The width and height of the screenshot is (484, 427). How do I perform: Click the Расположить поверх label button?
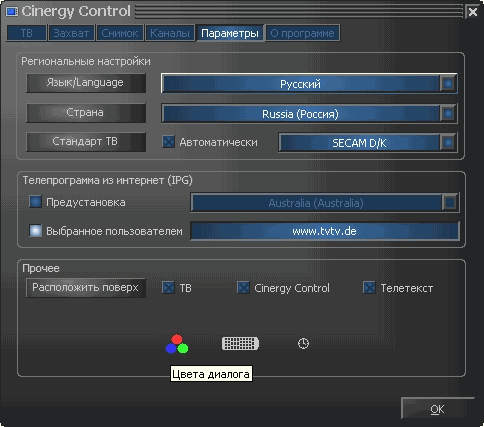pyautogui.click(x=86, y=288)
